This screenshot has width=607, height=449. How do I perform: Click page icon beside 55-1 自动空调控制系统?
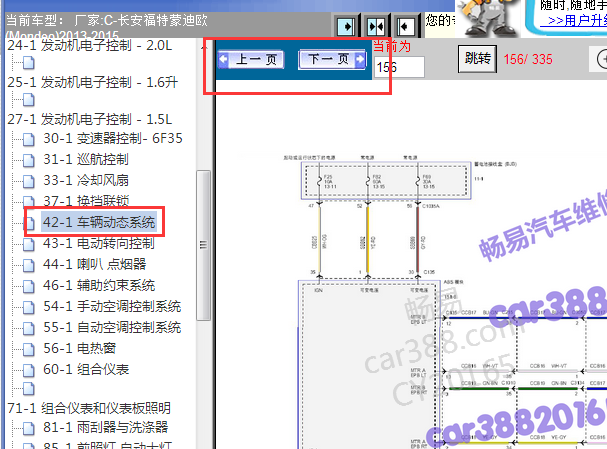[29, 328]
